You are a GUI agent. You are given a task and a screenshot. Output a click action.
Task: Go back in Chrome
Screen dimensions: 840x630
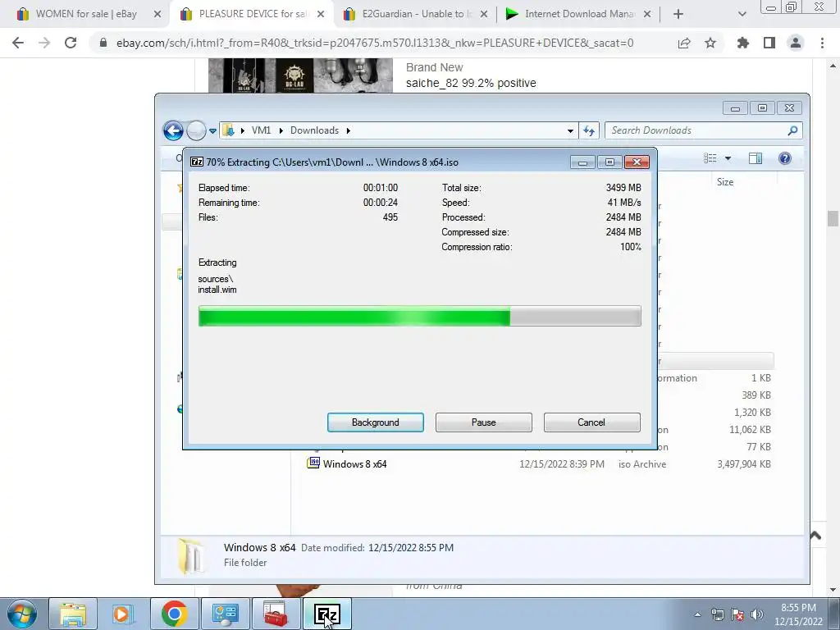18,43
